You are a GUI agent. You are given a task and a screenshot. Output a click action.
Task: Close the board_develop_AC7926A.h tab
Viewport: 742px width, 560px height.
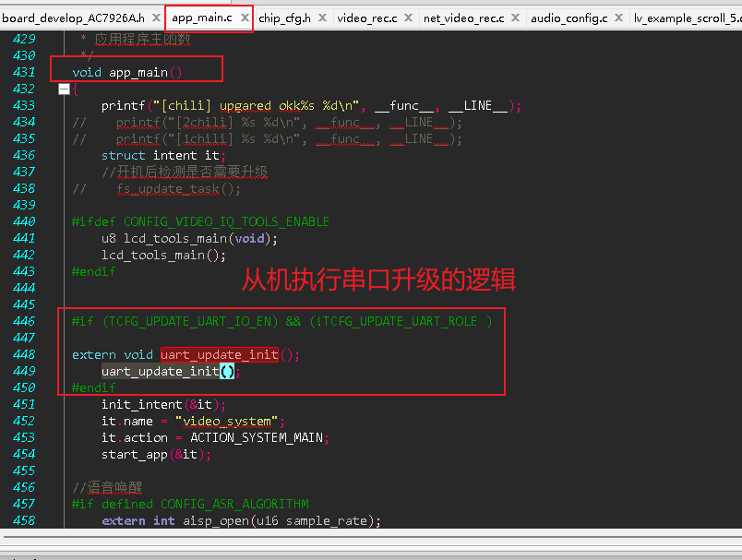(156, 18)
